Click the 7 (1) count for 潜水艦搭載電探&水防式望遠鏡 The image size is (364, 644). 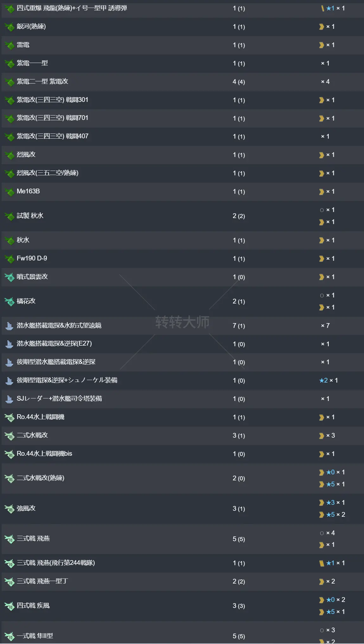pos(239,326)
